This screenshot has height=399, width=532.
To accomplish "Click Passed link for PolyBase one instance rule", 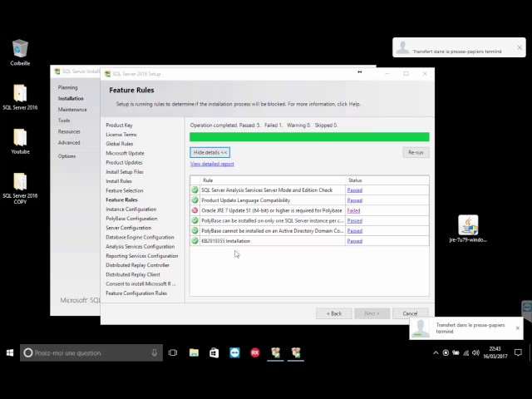I will [x=355, y=220].
